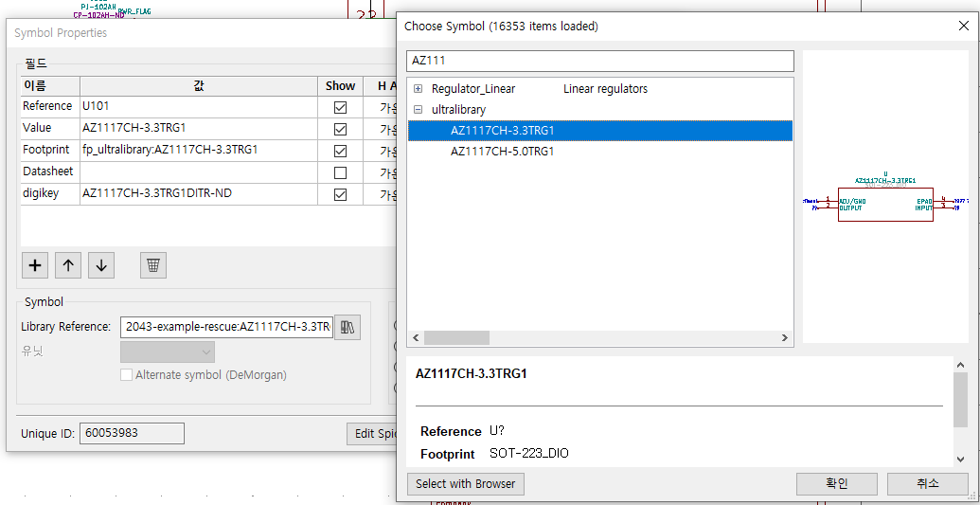The width and height of the screenshot is (980, 505).
Task: Click the Show column header
Action: click(x=340, y=85)
